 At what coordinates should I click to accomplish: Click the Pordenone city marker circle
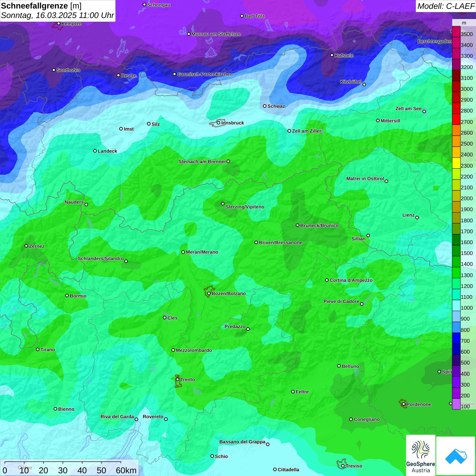[404, 404]
